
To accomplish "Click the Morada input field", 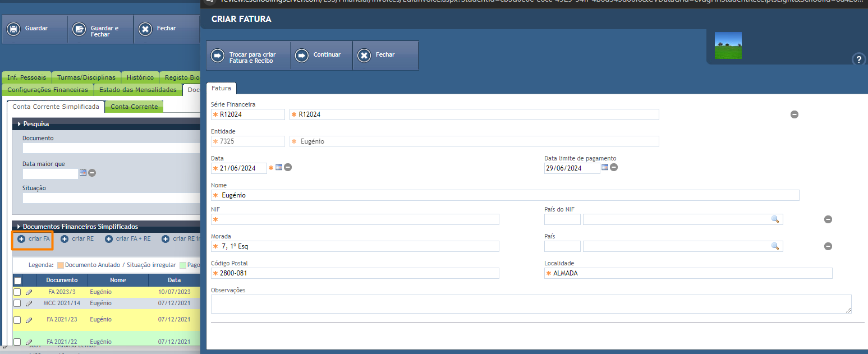I will click(355, 246).
